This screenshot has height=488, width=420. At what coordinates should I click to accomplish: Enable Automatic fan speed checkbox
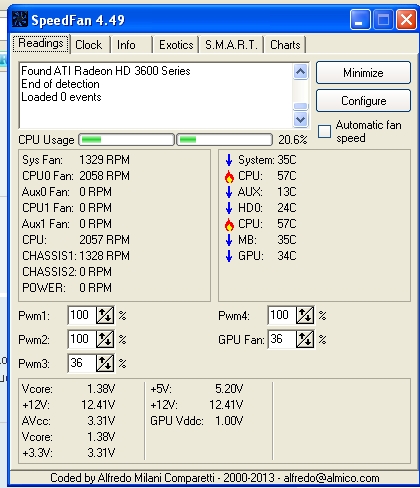tap(324, 131)
